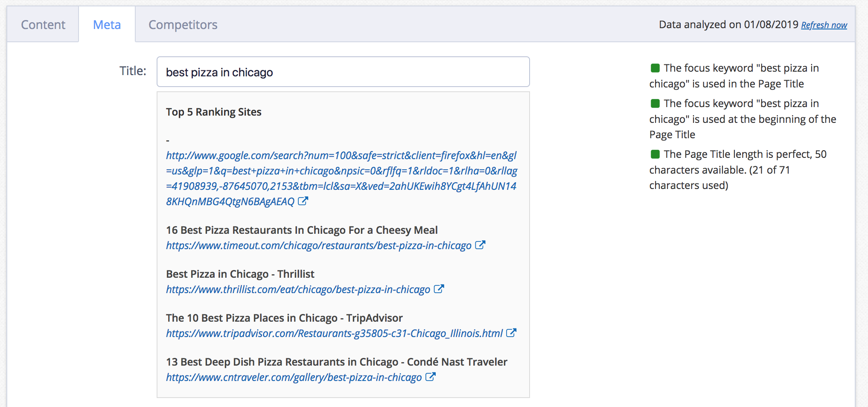
Task: Click green indicator for keyword used in Page Title
Action: 655,68
